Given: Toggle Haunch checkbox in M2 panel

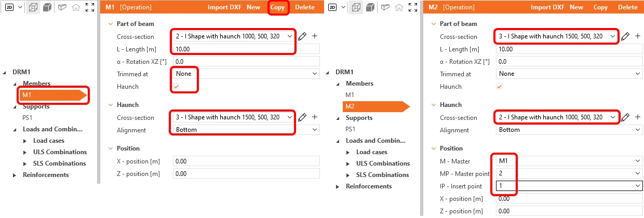Looking at the screenshot, I should point(499,87).
